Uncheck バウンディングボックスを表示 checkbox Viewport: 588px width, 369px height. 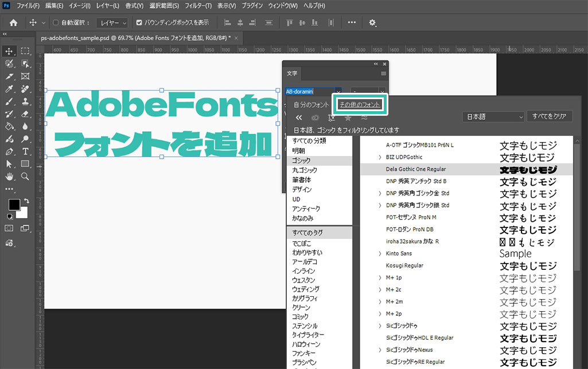tap(139, 23)
